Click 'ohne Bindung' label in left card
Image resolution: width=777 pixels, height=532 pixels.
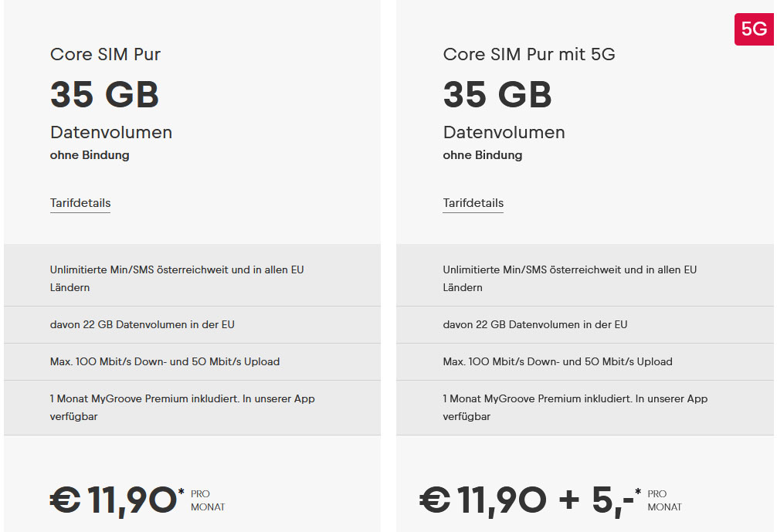pyautogui.click(x=90, y=154)
